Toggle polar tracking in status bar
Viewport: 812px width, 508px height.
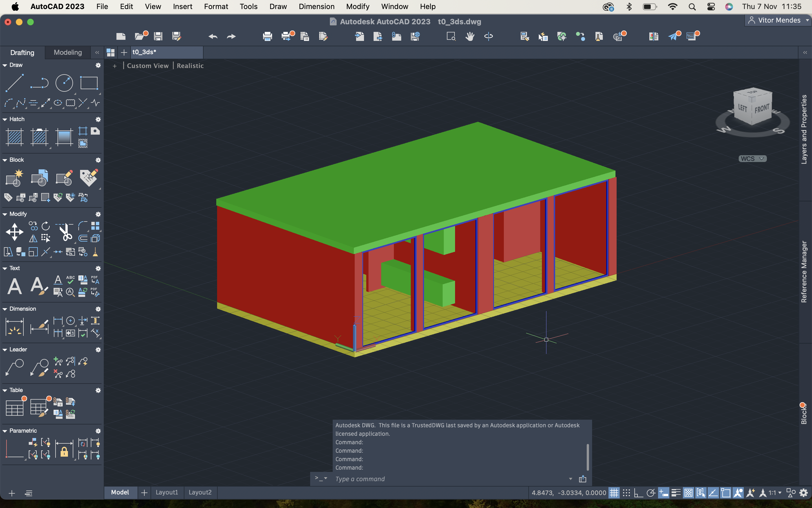click(651, 493)
